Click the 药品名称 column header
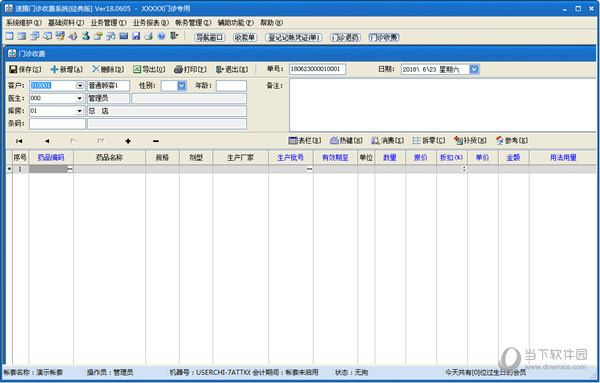This screenshot has width=600, height=383. (109, 158)
